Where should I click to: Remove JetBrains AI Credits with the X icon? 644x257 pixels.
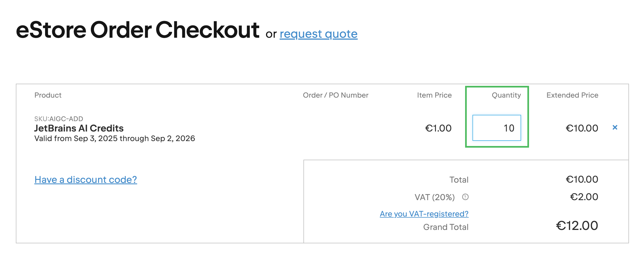[x=615, y=127]
